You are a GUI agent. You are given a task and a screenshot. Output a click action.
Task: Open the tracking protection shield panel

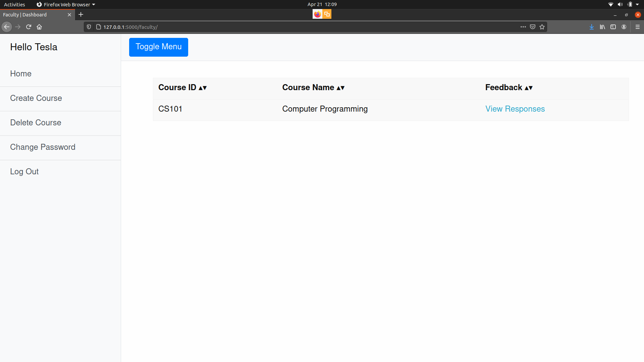tap(89, 27)
